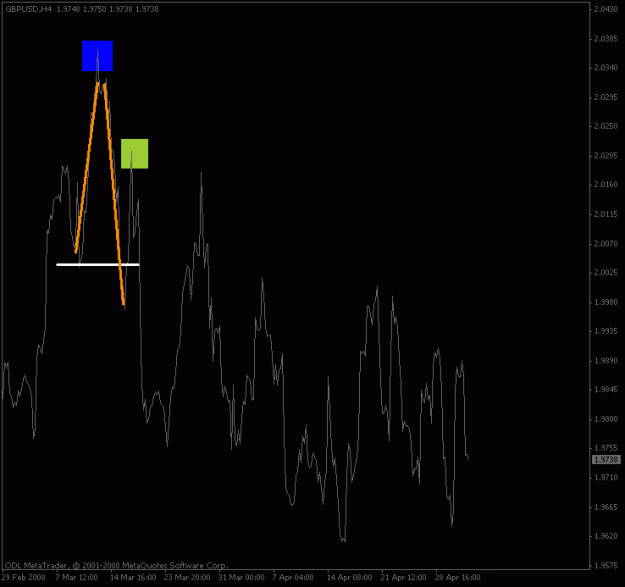625x587 pixels.
Task: Click the 2.0025 price axis label
Action: [606, 273]
